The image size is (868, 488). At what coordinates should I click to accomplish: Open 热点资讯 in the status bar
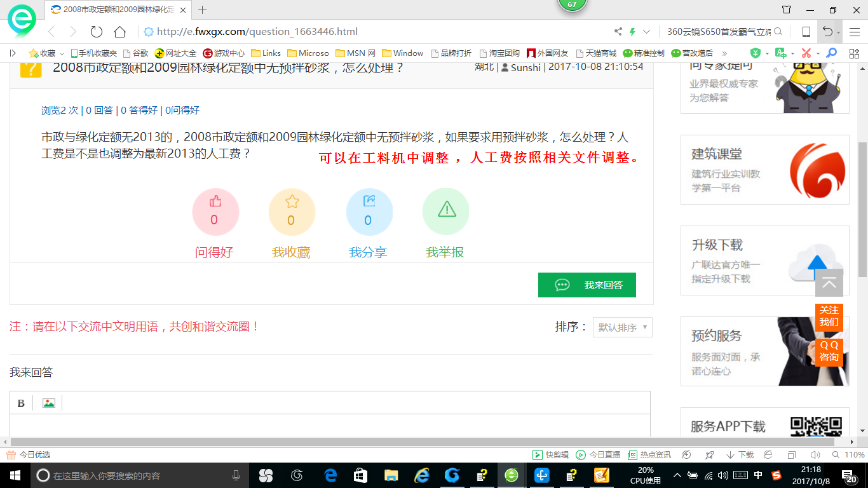[649, 455]
